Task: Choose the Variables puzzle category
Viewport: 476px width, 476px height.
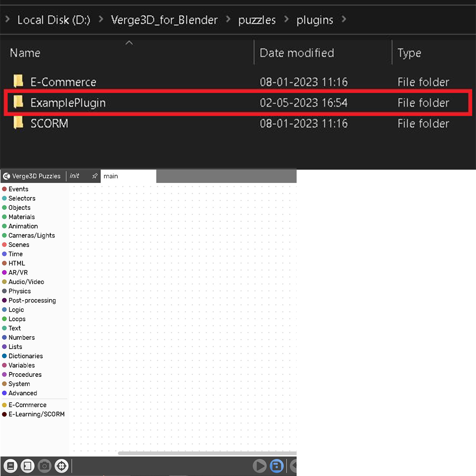Action: pos(22,365)
